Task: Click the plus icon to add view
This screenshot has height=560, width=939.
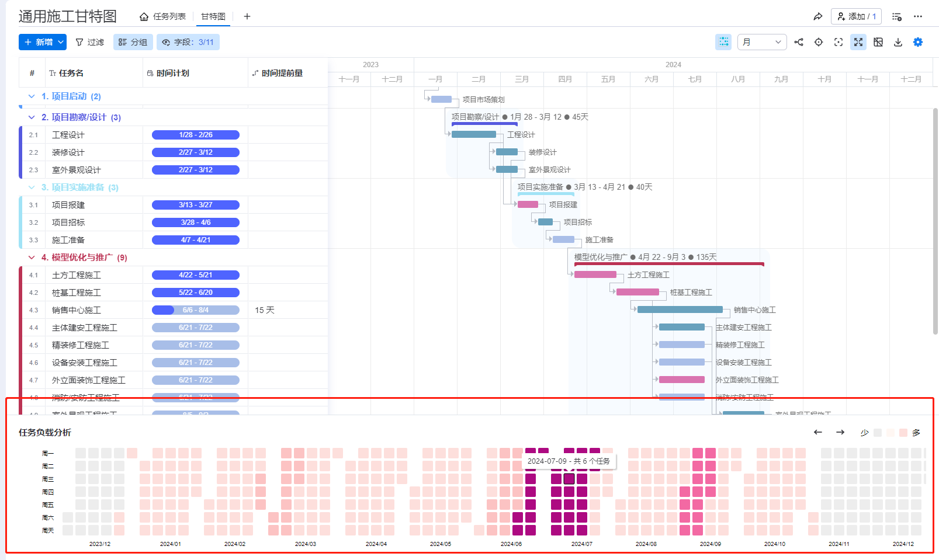Action: (x=247, y=16)
